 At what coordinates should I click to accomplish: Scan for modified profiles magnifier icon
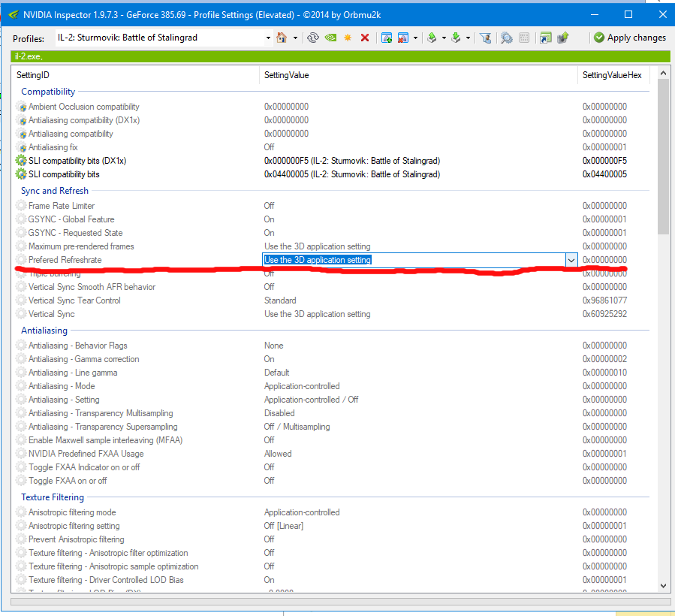point(507,38)
